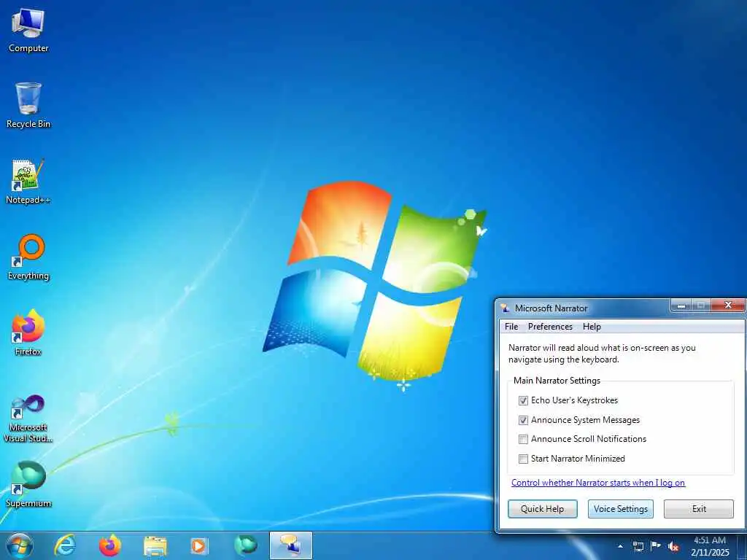Open Windows Media Player from the taskbar

[198, 545]
